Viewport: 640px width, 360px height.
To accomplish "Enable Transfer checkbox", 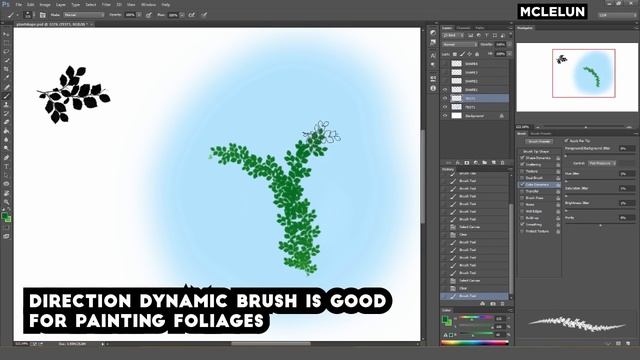I will [x=522, y=191].
